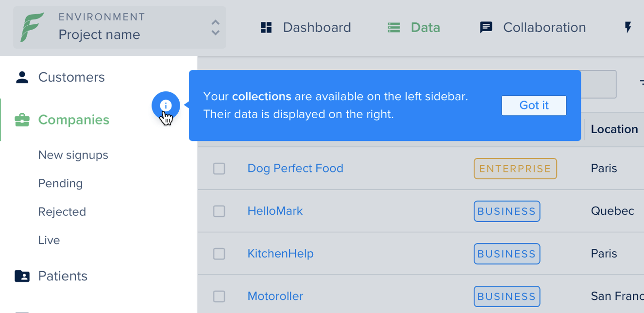Check the HelloMark row checkbox
Image resolution: width=644 pixels, height=313 pixels.
tap(219, 211)
